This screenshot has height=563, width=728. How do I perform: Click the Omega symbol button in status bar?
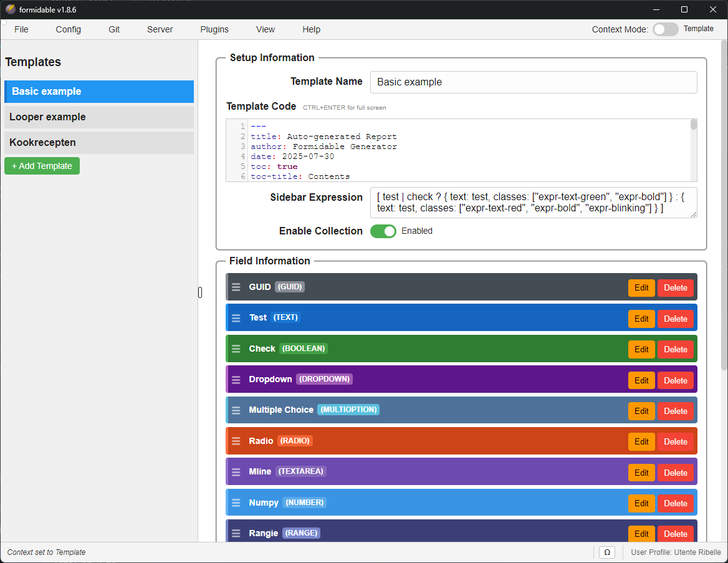click(607, 552)
